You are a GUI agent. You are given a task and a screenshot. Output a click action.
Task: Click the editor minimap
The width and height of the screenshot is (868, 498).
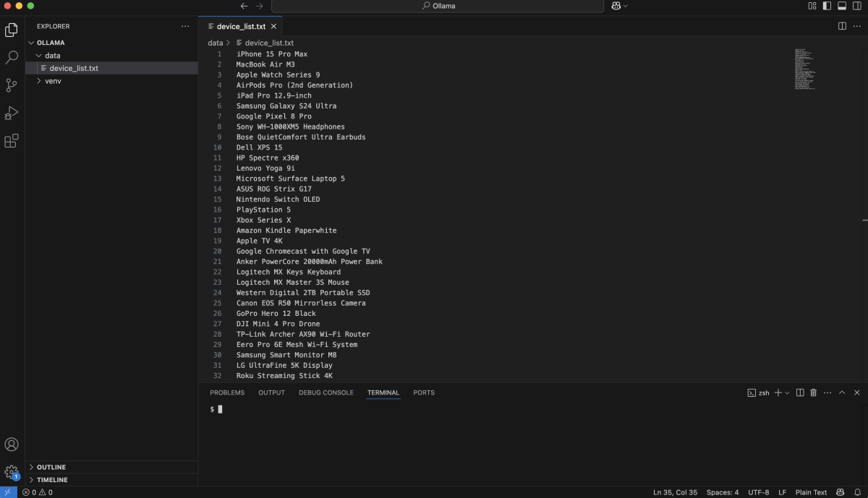coord(805,69)
